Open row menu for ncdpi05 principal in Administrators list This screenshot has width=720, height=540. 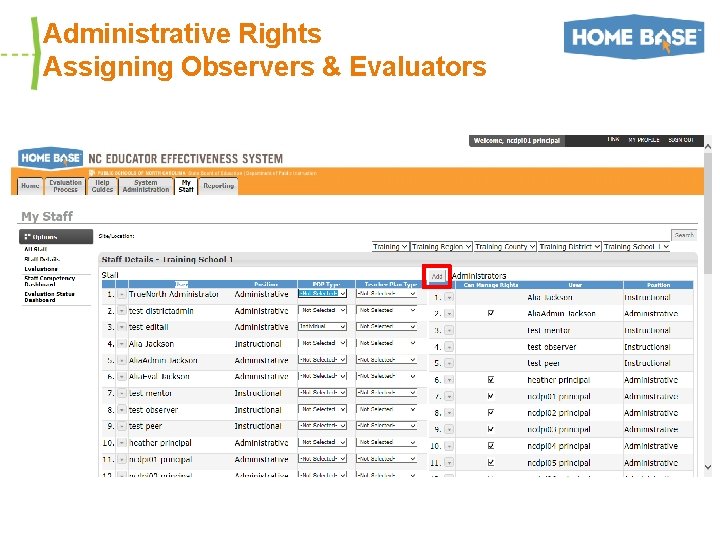(449, 462)
